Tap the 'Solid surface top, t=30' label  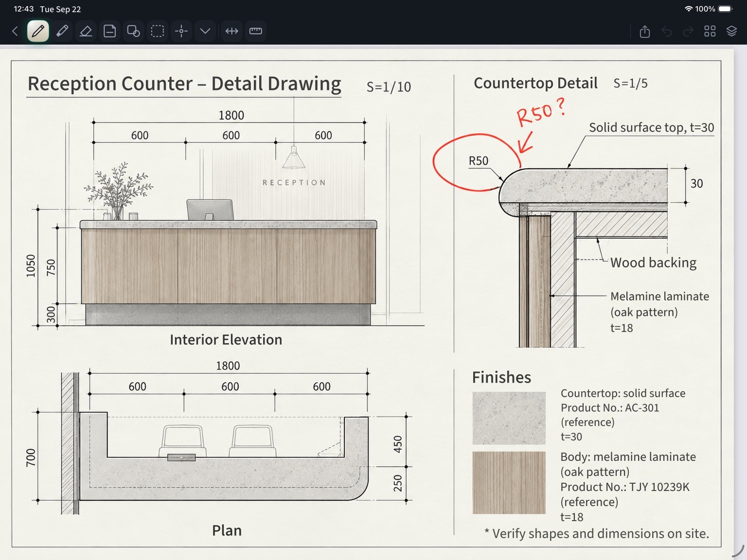tap(652, 127)
